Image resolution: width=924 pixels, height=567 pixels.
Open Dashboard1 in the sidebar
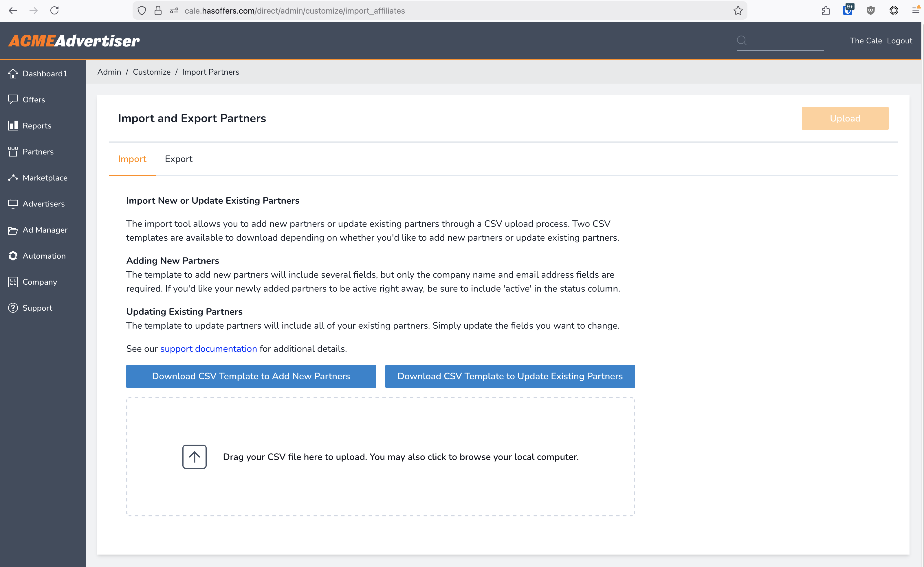43,73
